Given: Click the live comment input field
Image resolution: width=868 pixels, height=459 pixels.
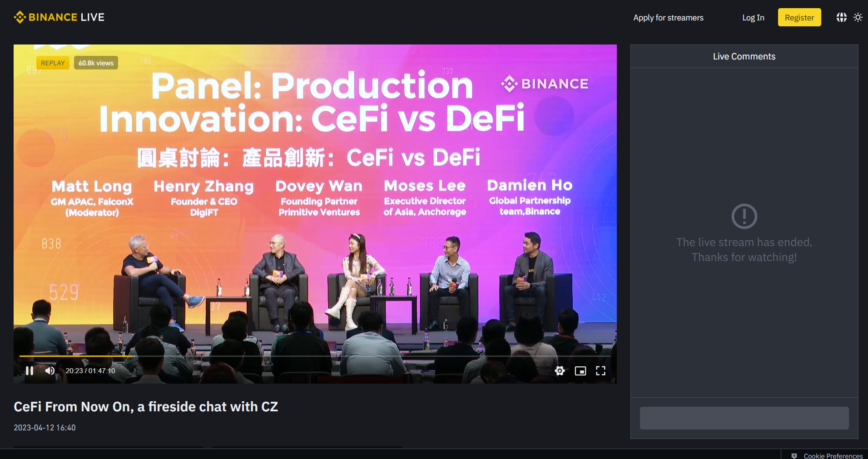Looking at the screenshot, I should pos(744,418).
